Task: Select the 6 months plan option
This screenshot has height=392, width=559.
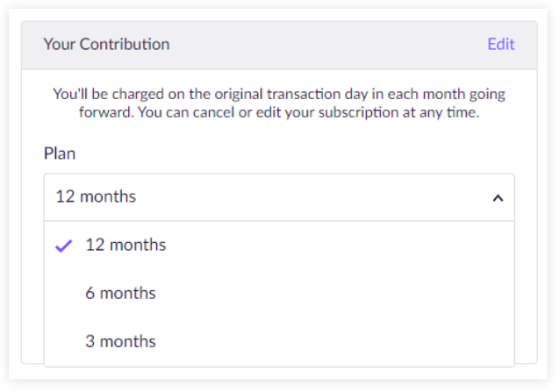Action: (x=120, y=294)
